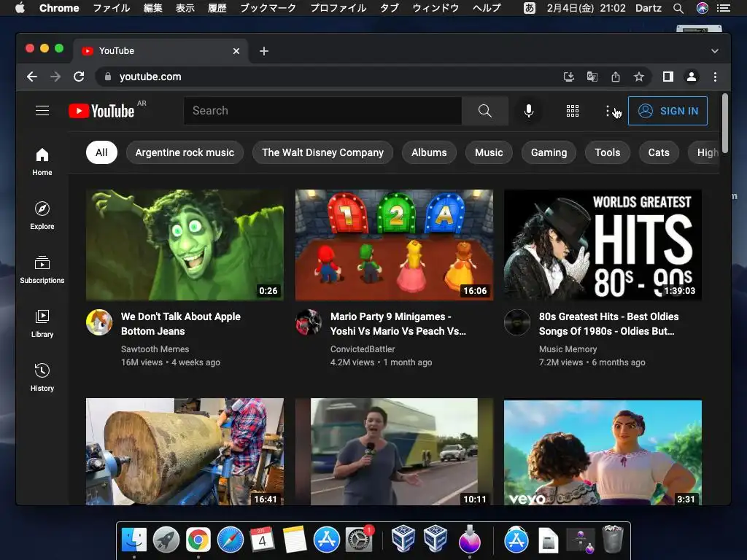The image size is (747, 560).
Task: Click the share page icon
Action: [616, 77]
